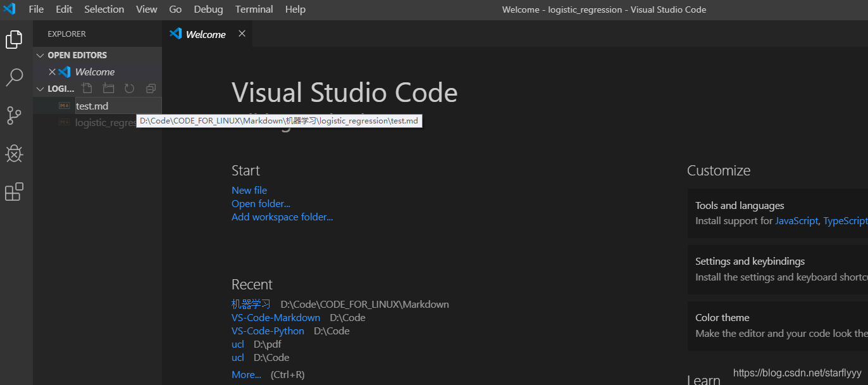Open recent ucl folder in D:\pdf

point(237,344)
